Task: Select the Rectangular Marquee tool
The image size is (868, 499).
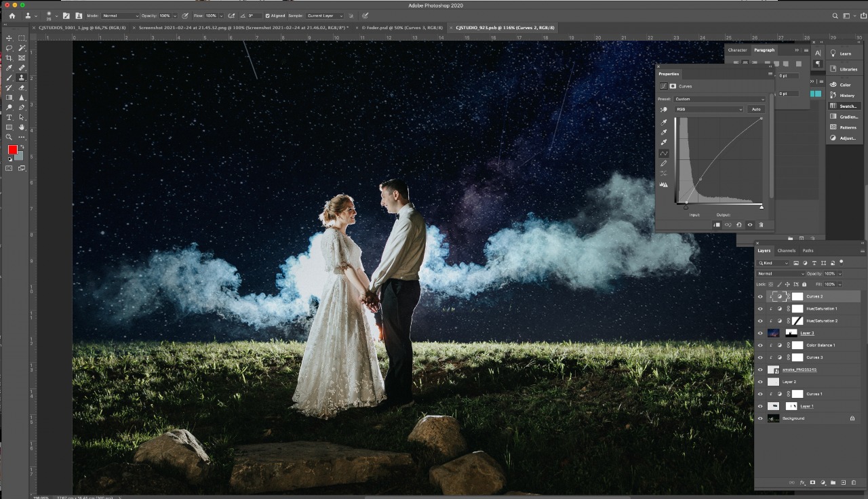Action: 22,38
